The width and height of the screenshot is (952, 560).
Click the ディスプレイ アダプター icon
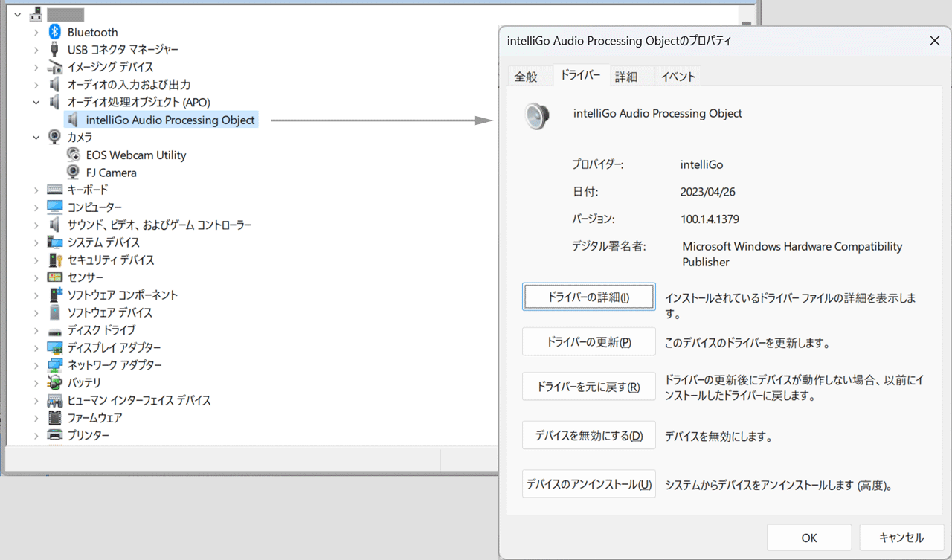point(54,347)
